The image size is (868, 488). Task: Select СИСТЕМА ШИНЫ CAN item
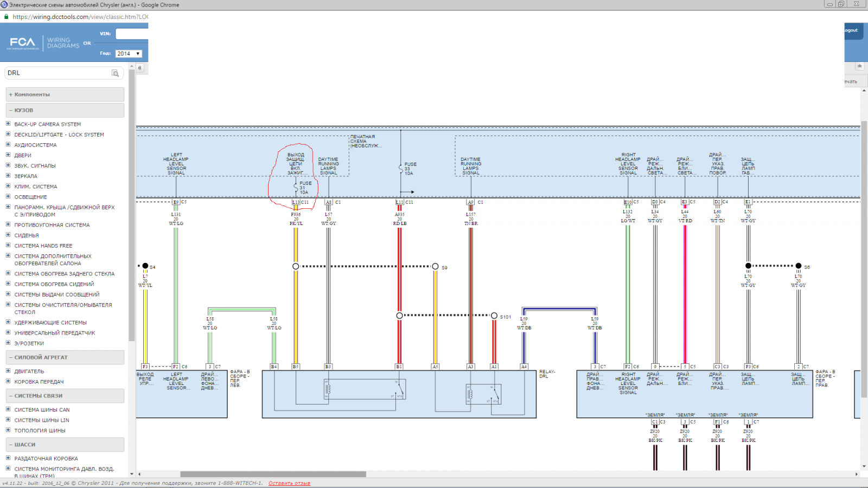42,410
